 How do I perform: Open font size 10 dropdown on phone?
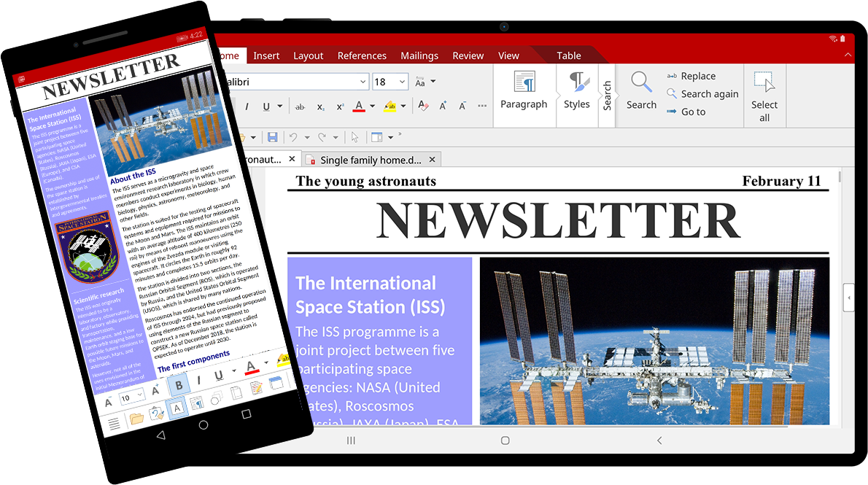(139, 394)
